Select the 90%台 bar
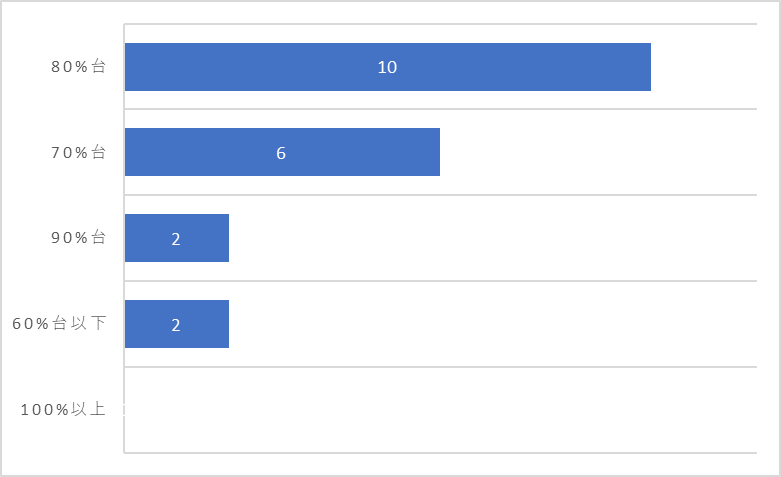The image size is (781, 477). [x=177, y=238]
